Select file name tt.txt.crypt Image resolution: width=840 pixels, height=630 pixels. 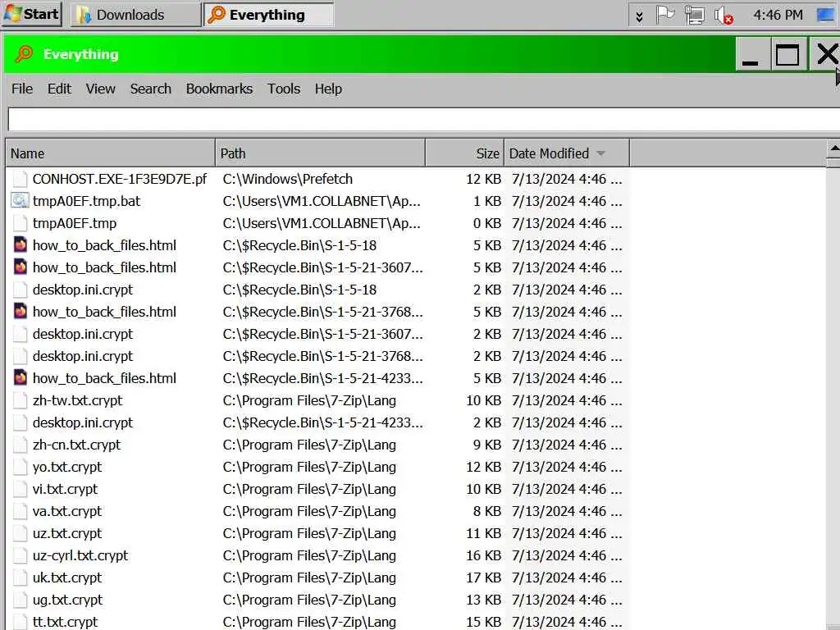tap(65, 622)
